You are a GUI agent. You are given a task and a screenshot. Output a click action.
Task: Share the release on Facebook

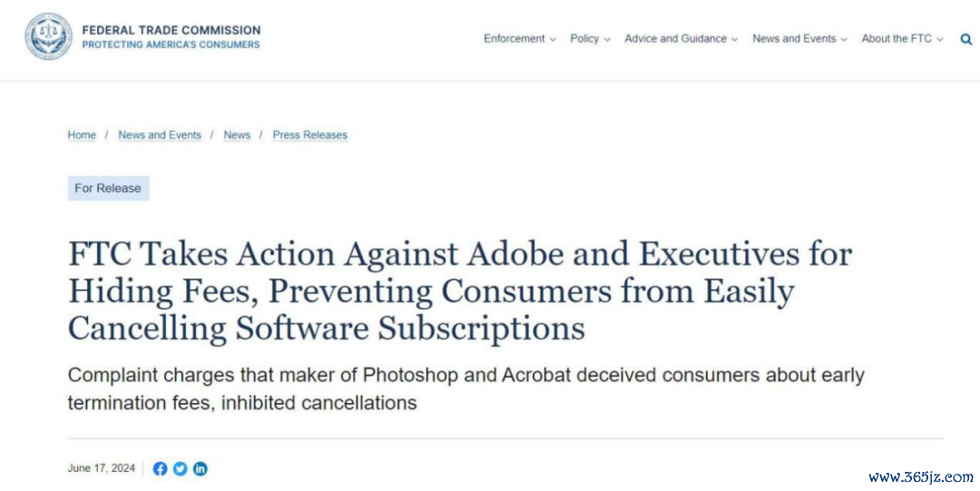pos(160,468)
